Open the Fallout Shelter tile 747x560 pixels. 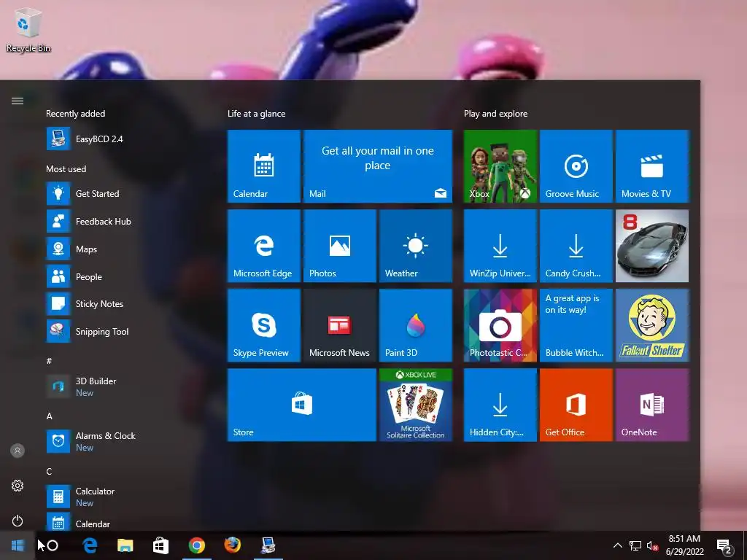tap(651, 325)
